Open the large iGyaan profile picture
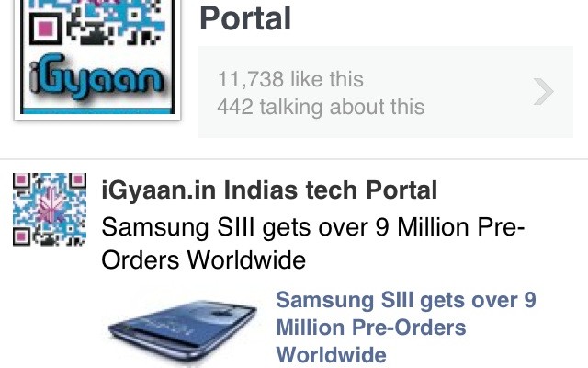The height and width of the screenshot is (368, 588). [x=97, y=58]
